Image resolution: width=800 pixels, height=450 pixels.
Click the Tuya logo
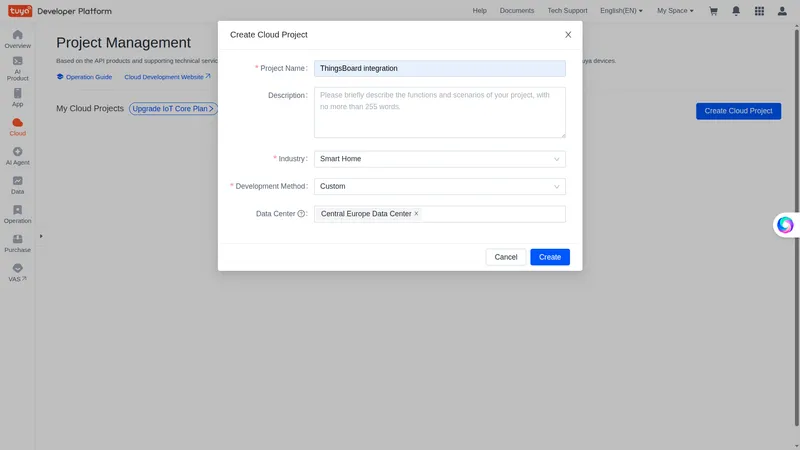[x=20, y=11]
